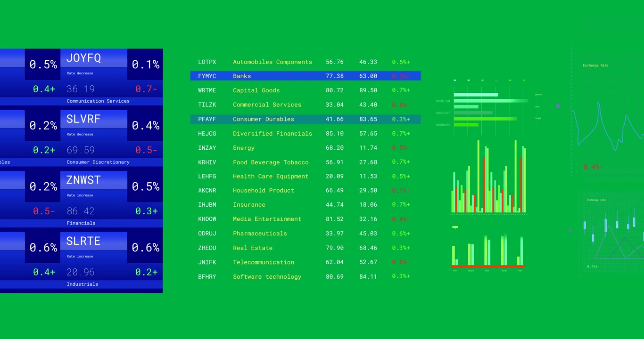Image resolution: width=644 pixels, height=339 pixels.
Task: Click the small bar chart with red baseline
Action: coord(487,250)
